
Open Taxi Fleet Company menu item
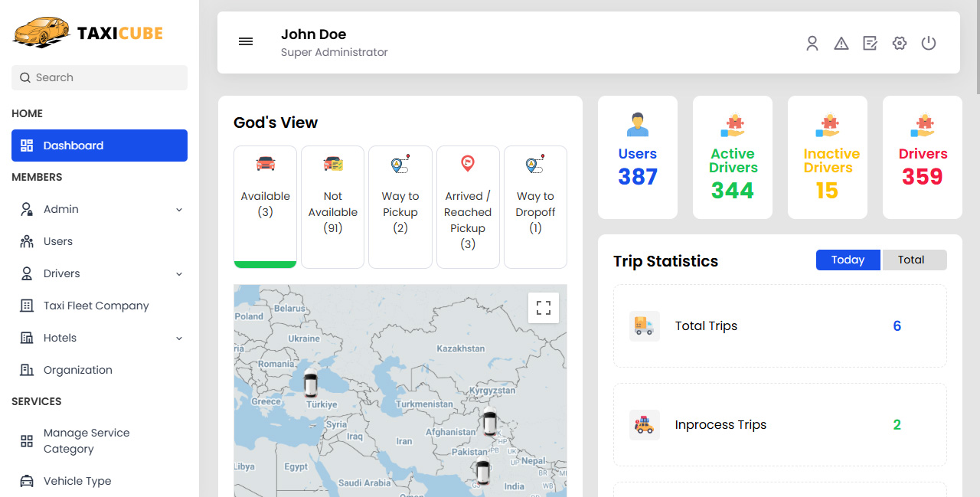[96, 306]
